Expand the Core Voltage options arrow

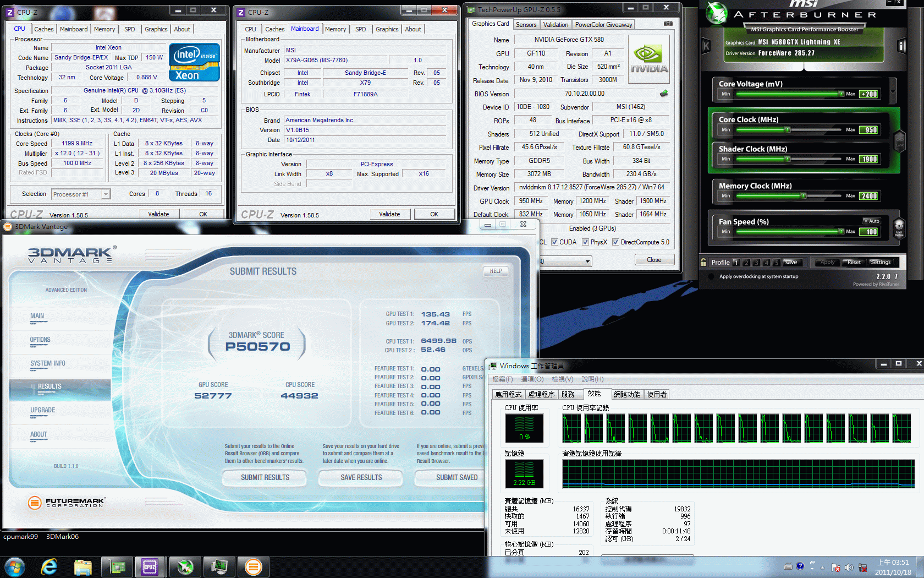pyautogui.click(x=893, y=92)
